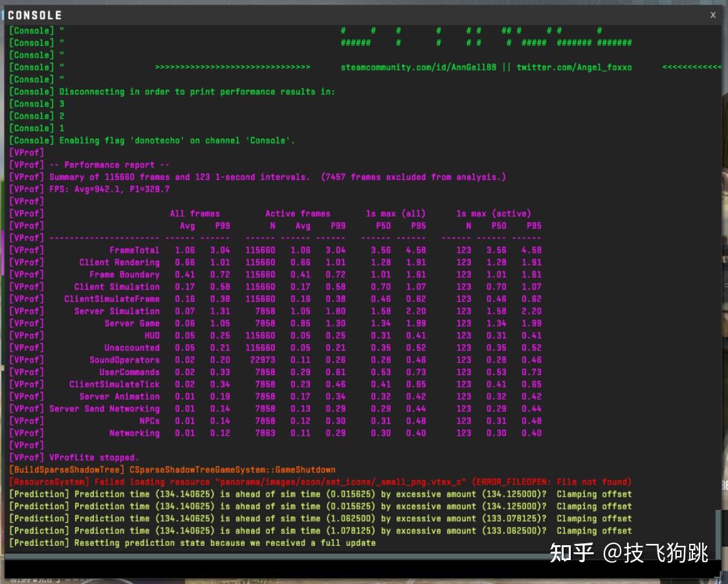This screenshot has height=584, width=728.
Task: Click the 'Client Rendering' row label
Action: [x=119, y=262]
